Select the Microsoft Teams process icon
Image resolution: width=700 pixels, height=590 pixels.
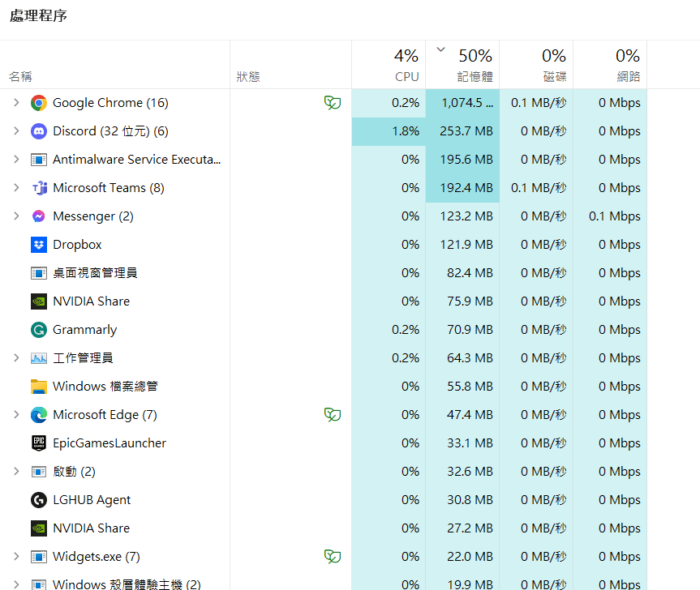pos(38,187)
